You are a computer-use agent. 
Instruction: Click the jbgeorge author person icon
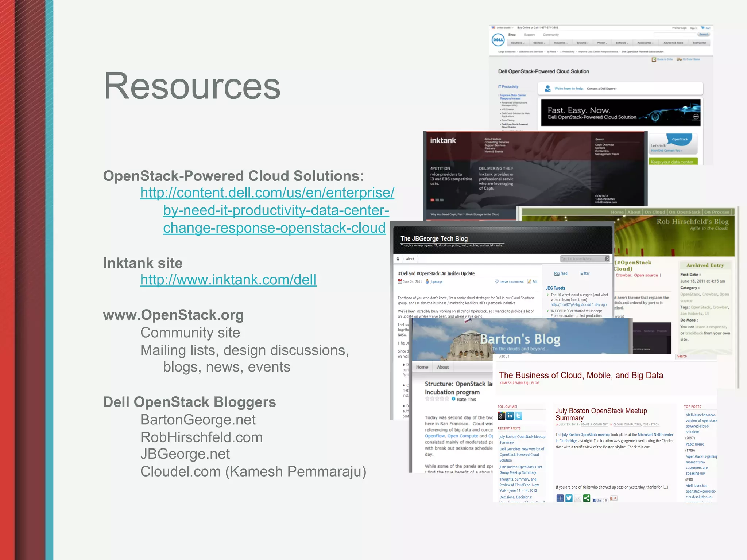coord(427,281)
